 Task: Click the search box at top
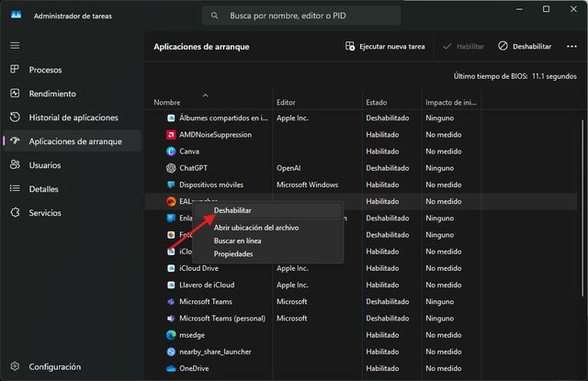[301, 16]
